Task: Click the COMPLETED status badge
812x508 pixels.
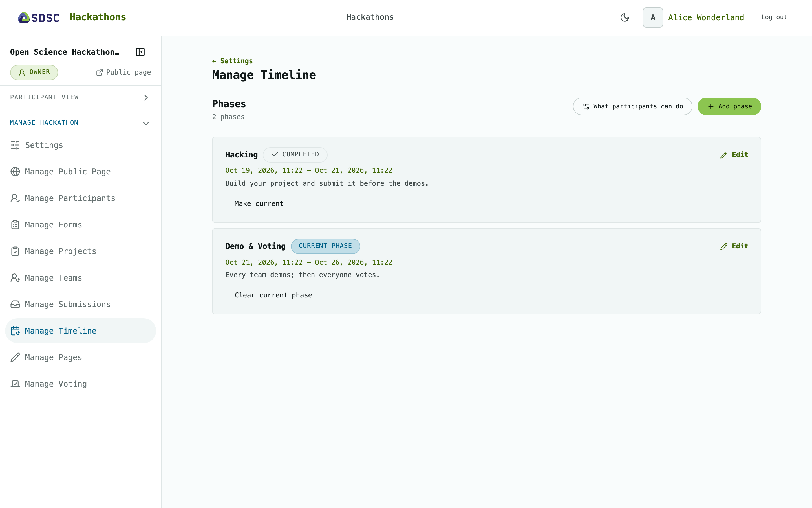Action: [x=295, y=155]
